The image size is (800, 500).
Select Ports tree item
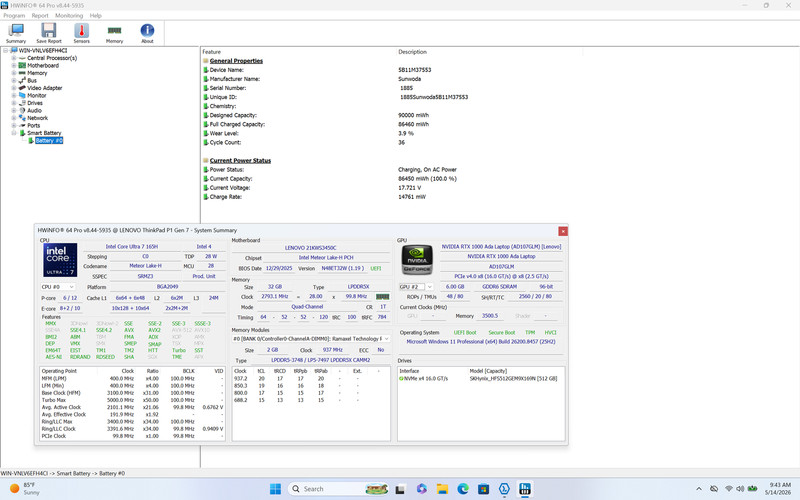(34, 126)
